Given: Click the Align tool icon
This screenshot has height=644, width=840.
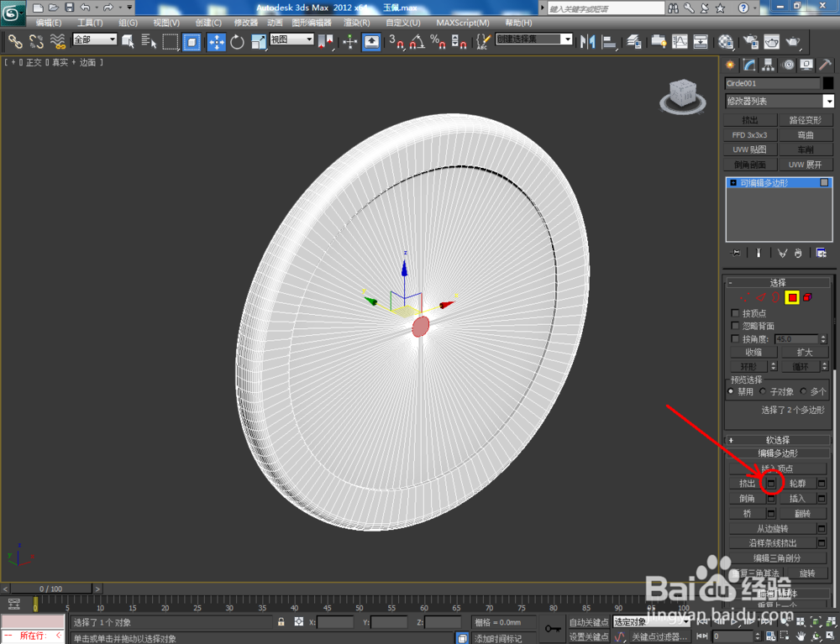Looking at the screenshot, I should pyautogui.click(x=608, y=42).
